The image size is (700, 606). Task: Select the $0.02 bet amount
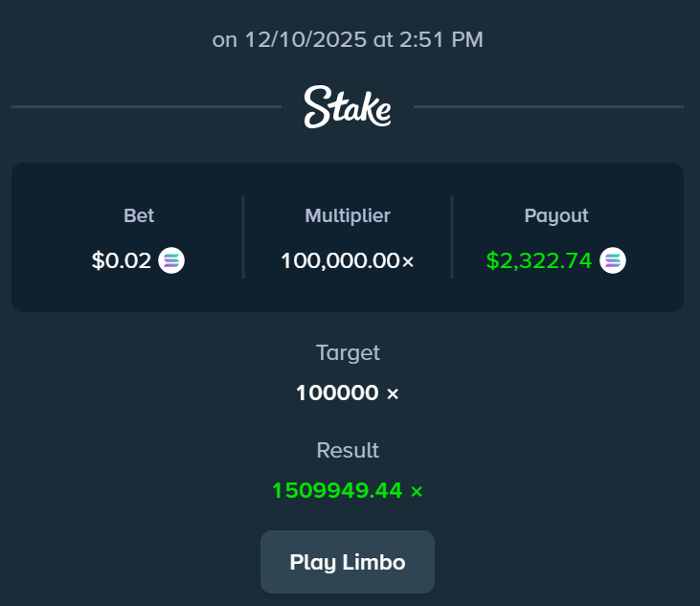pos(122,260)
